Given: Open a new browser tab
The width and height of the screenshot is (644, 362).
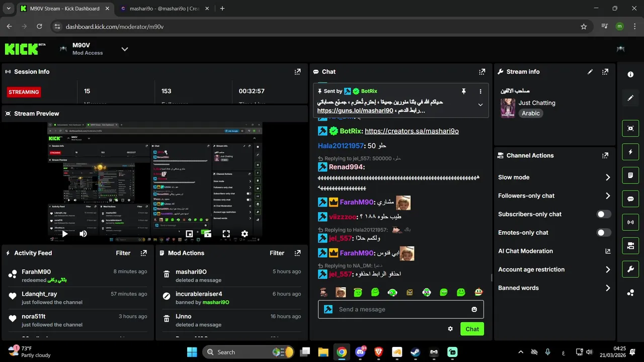Looking at the screenshot, I should pos(222,9).
